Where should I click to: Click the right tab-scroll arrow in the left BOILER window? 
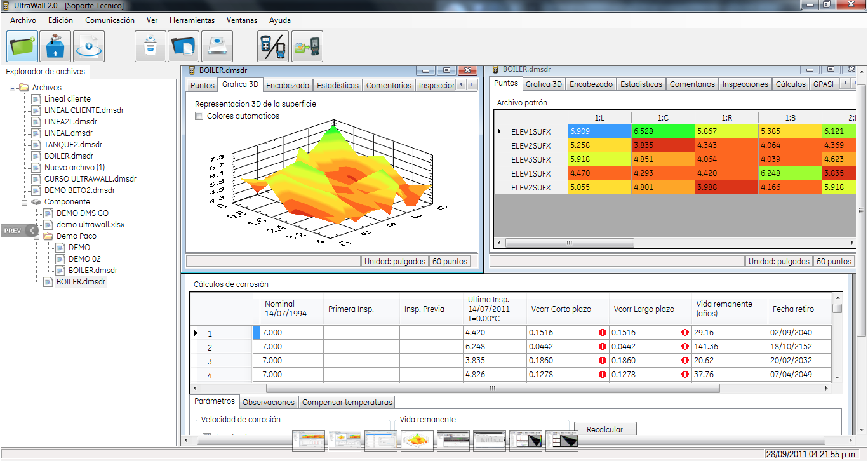coord(471,84)
